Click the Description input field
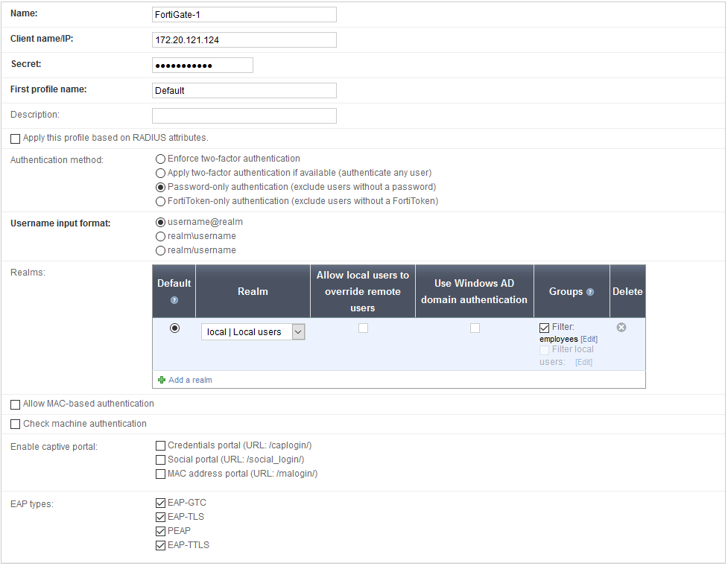This screenshot has width=728, height=566. [x=244, y=115]
